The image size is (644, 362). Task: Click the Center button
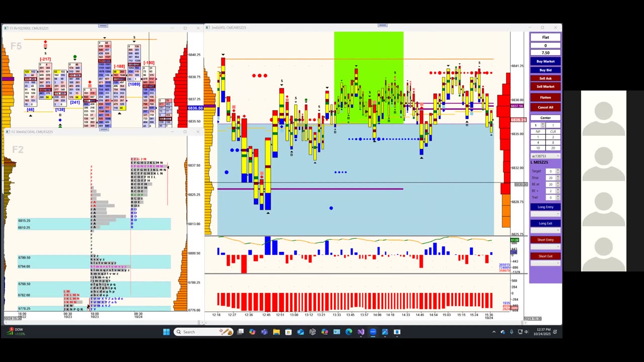pos(545,118)
